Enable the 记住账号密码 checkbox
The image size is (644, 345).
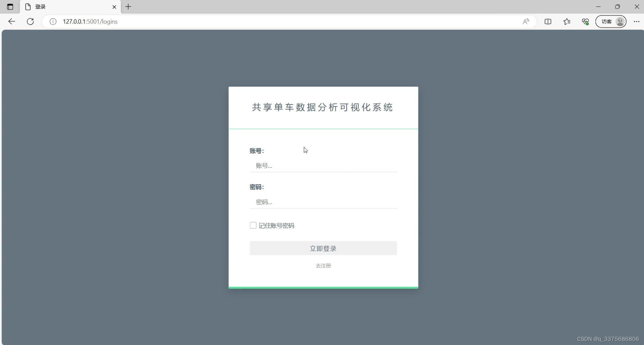pos(253,225)
